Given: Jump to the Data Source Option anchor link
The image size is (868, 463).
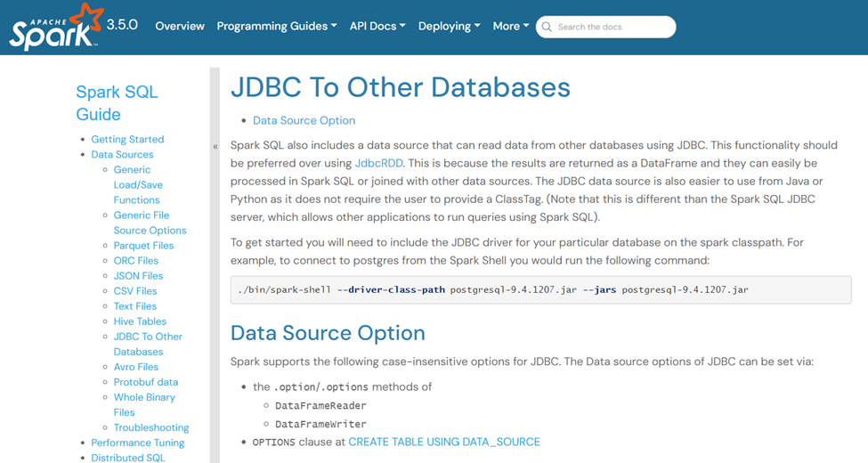Looking at the screenshot, I should (x=304, y=120).
